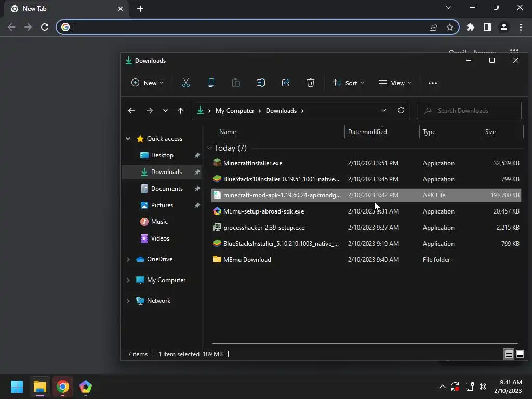The width and height of the screenshot is (532, 399).
Task: Open recent locations dropdown arrow
Action: [165, 111]
